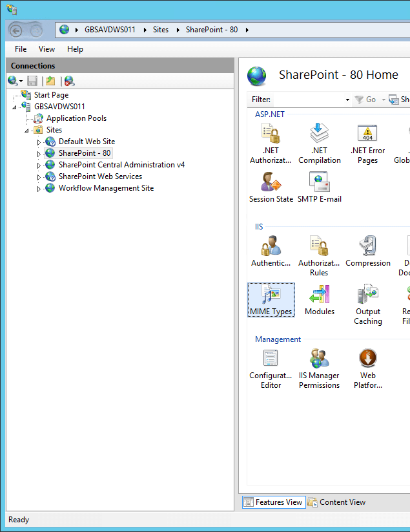Open the Help menu
The height and width of the screenshot is (532, 410).
pos(75,49)
